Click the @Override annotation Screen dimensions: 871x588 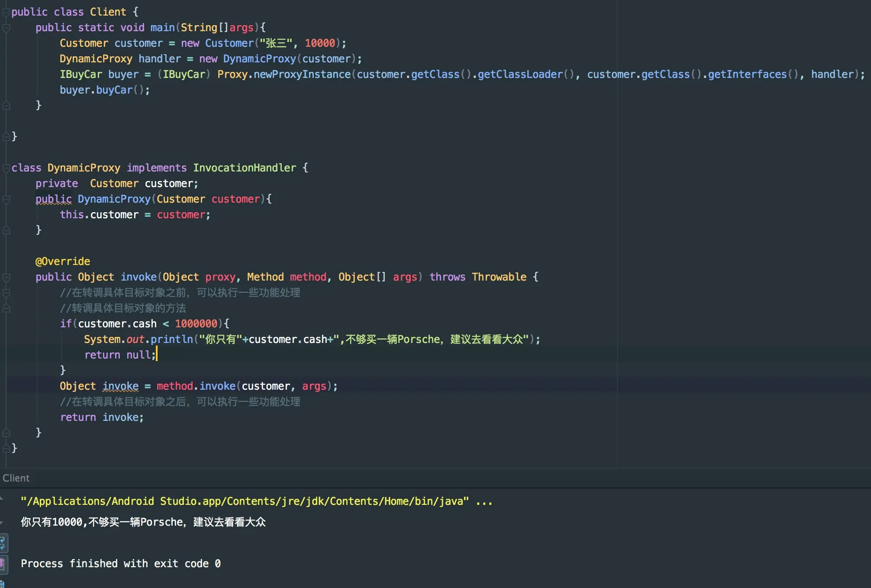click(x=63, y=262)
